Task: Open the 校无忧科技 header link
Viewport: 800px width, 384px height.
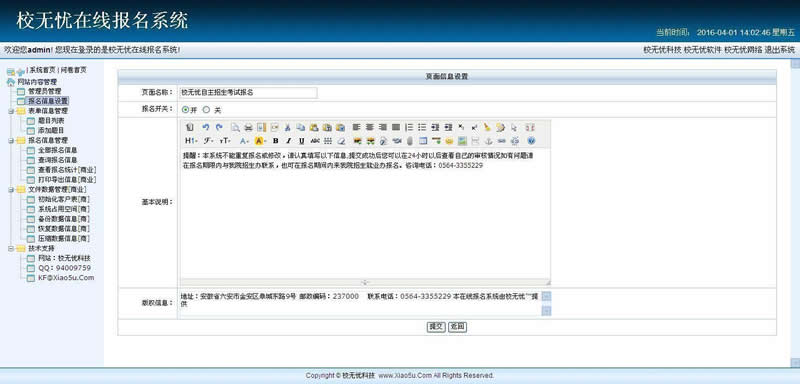Action: [662, 49]
